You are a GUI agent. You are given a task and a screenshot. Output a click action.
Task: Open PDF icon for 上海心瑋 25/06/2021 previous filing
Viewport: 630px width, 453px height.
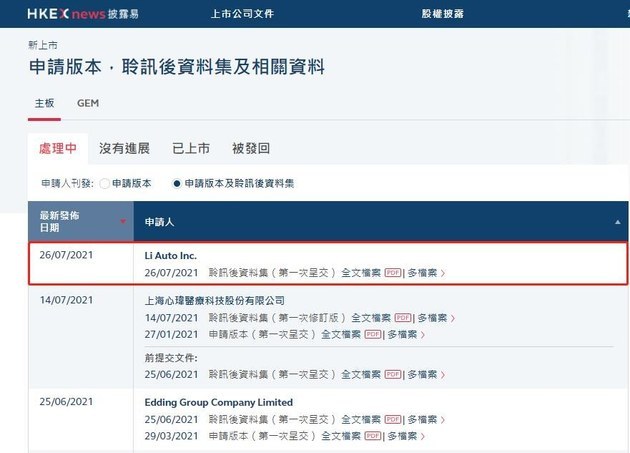(x=393, y=375)
